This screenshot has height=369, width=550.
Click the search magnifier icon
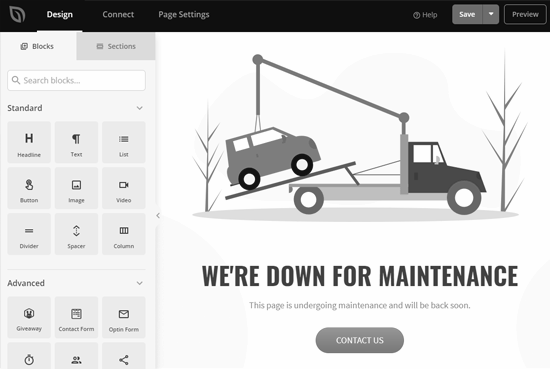click(16, 80)
